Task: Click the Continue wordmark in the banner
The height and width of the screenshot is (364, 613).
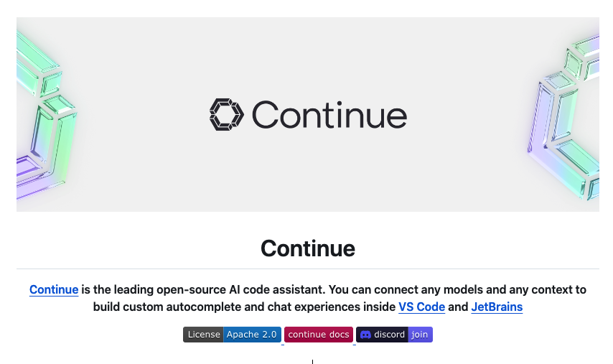Action: (329, 115)
